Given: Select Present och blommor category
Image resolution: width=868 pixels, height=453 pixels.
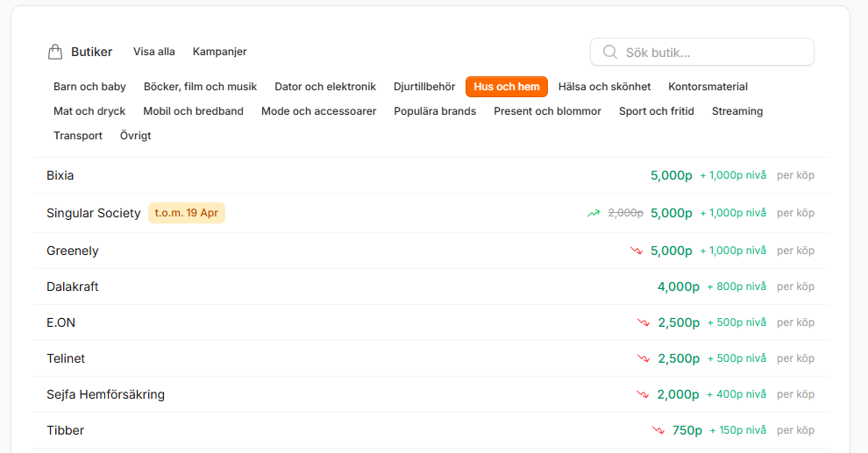Looking at the screenshot, I should coord(547,111).
